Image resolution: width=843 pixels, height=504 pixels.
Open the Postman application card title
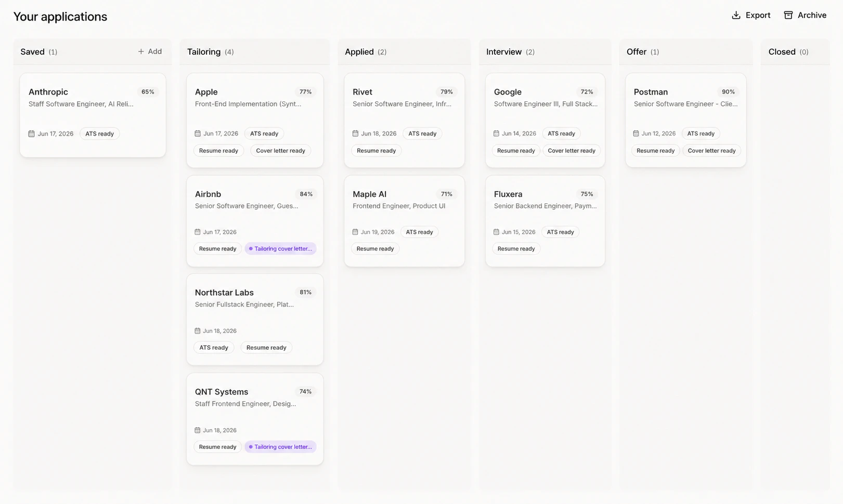coord(651,92)
